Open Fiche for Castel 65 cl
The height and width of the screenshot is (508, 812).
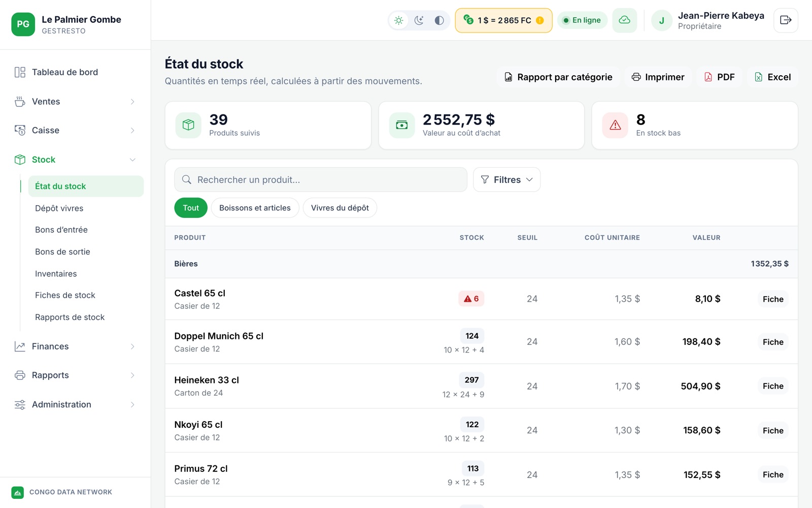[773, 299]
